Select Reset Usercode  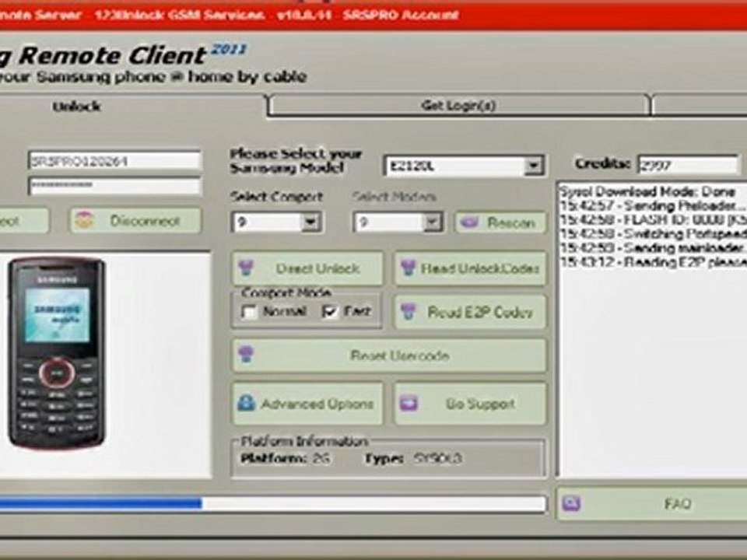389,355
